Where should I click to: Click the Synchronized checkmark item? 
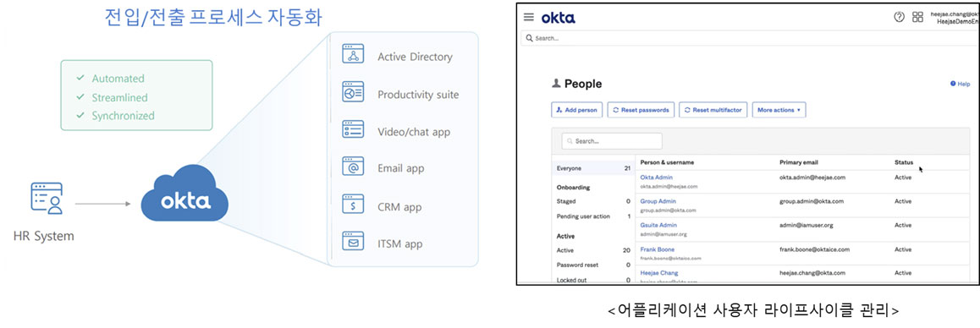pyautogui.click(x=115, y=116)
